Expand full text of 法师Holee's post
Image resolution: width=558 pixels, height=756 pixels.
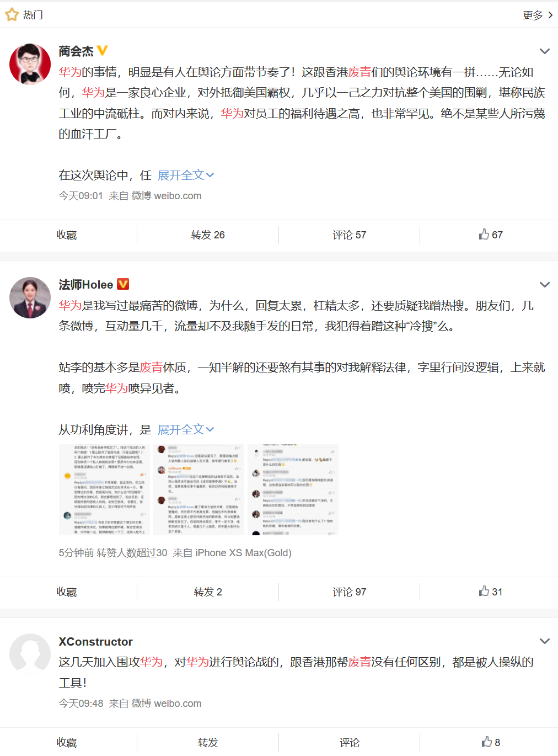coord(186,430)
